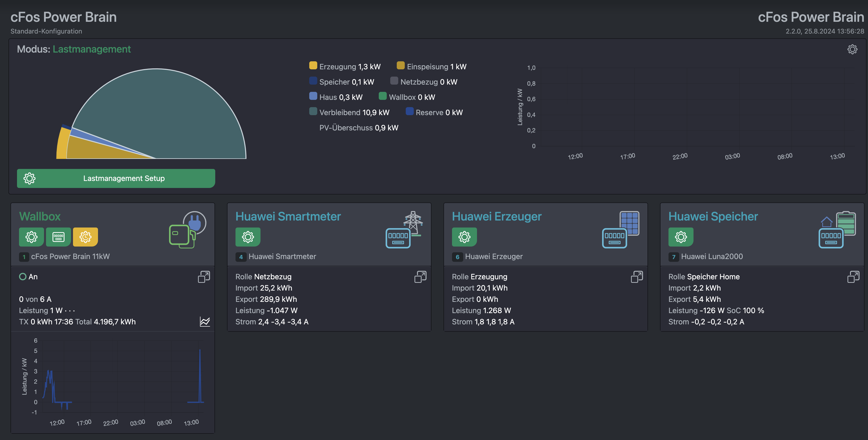Click the Huawei Speicher tile title
The image size is (868, 440).
coord(713,216)
